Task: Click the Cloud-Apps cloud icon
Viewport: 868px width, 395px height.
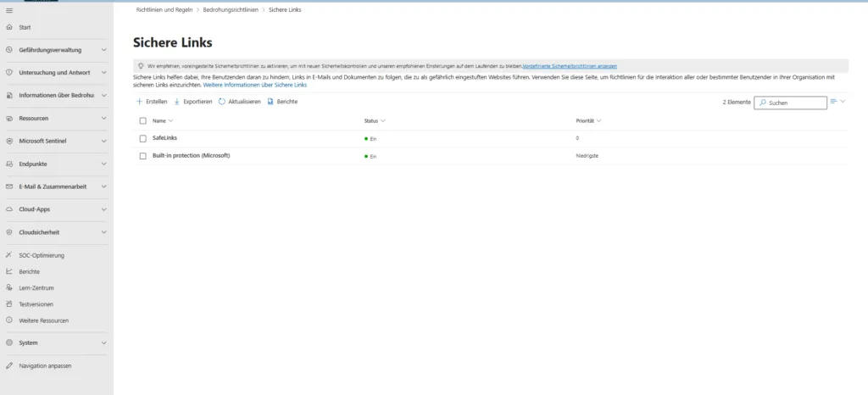Action: point(8,209)
